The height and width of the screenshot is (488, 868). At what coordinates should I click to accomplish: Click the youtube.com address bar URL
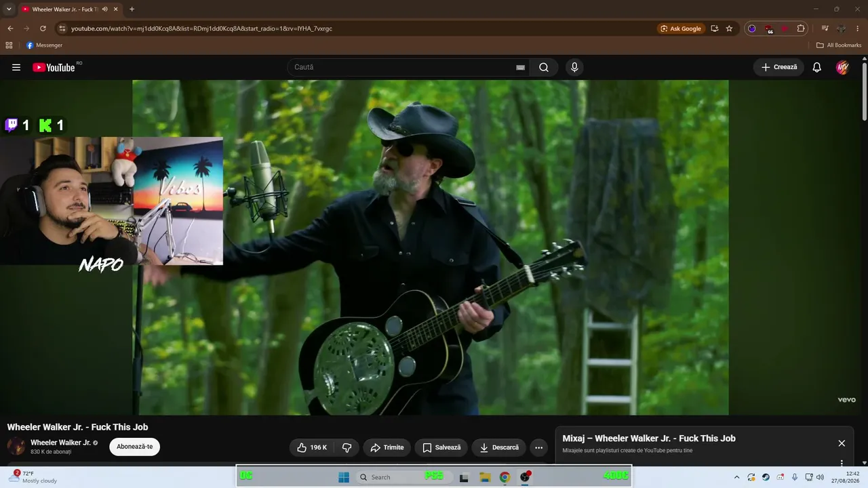201,28
